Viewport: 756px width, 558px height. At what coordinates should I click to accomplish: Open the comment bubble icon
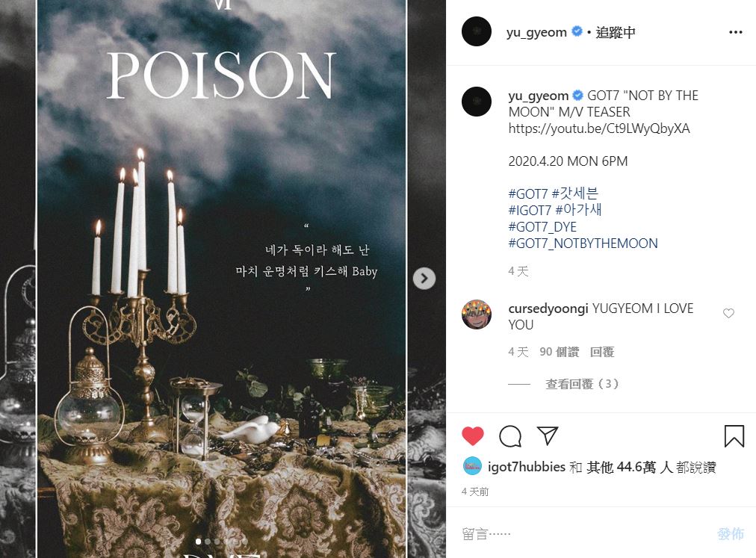coord(510,436)
